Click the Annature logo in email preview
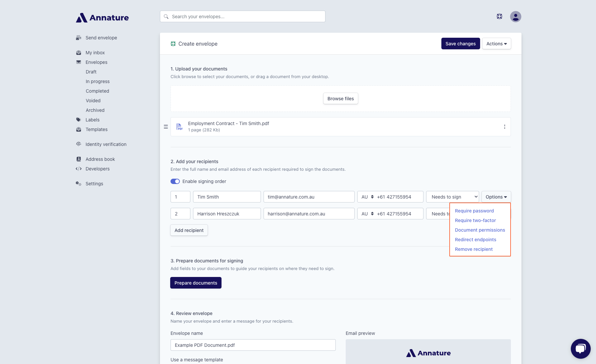The width and height of the screenshot is (596, 364). (428, 353)
